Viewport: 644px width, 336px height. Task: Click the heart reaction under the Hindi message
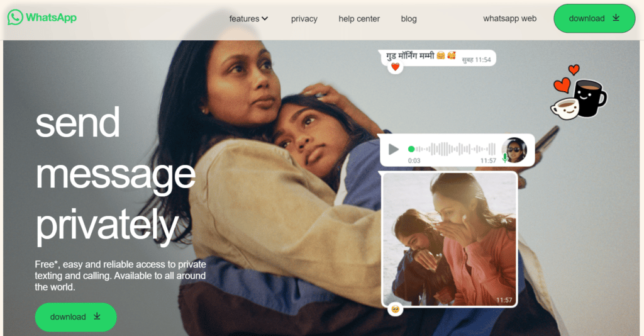click(x=395, y=67)
